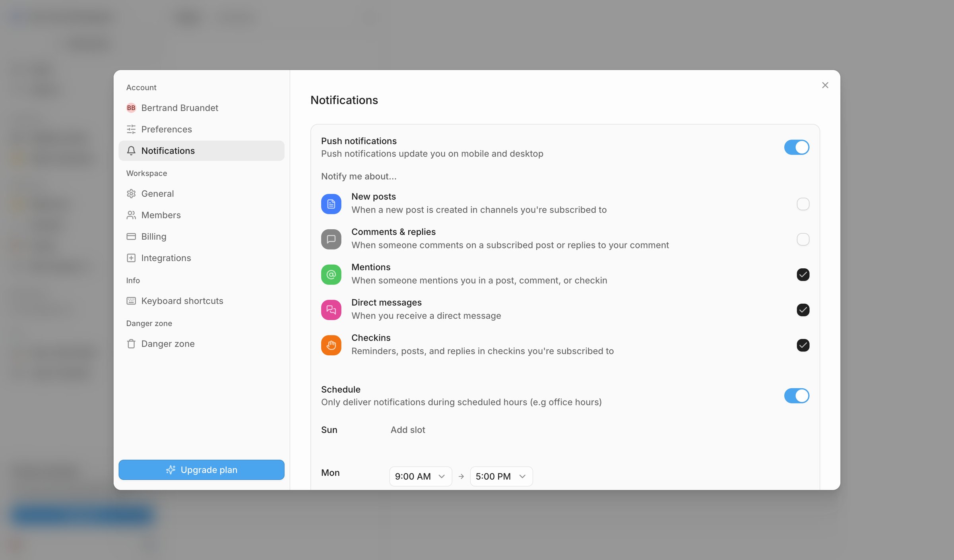Image resolution: width=954 pixels, height=560 pixels.
Task: Click the credit card Billing icon
Action: (x=131, y=236)
